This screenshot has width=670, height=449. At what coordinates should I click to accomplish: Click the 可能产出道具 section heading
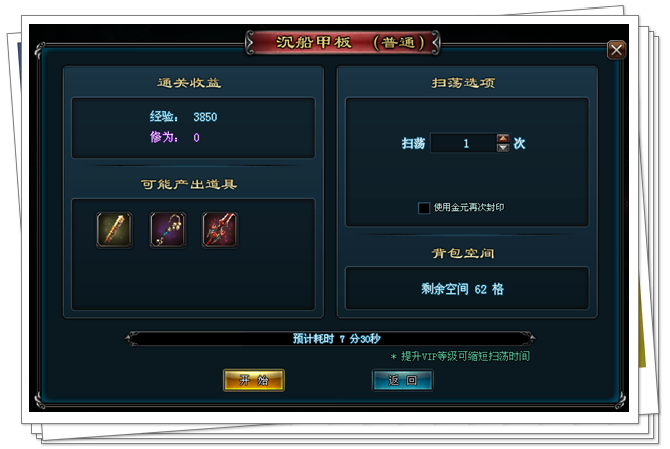189,184
